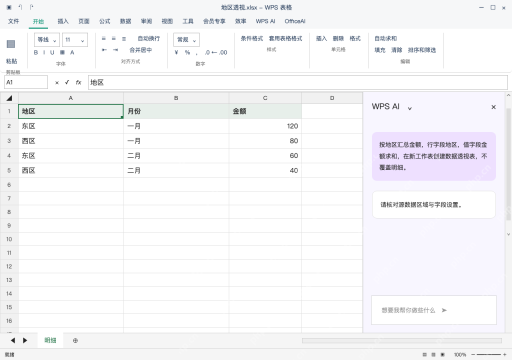Click the Paste clipboard icon
512x360 pixels.
(x=11, y=44)
